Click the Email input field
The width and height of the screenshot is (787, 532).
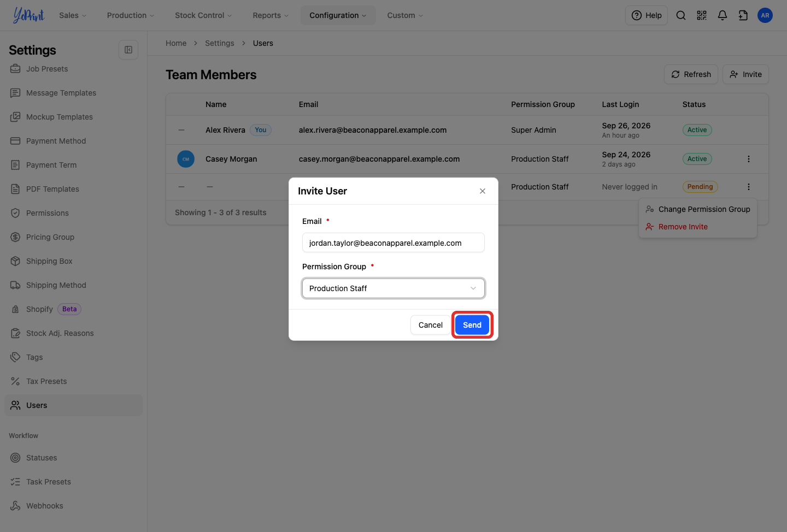pyautogui.click(x=393, y=243)
